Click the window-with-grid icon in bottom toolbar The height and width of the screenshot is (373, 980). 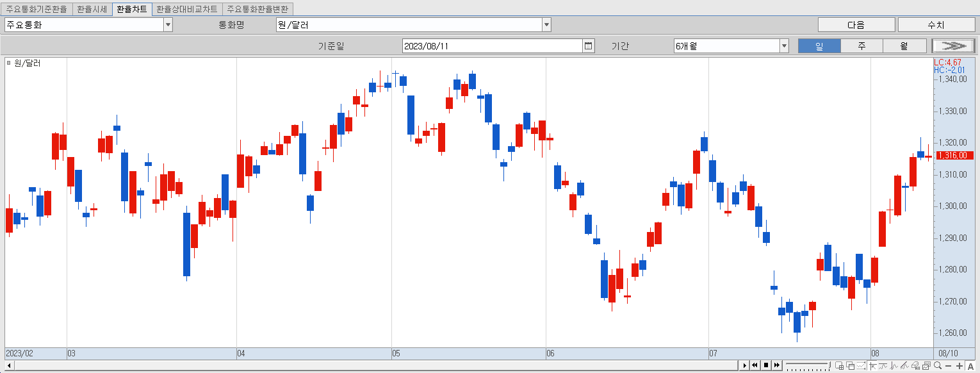(839, 366)
